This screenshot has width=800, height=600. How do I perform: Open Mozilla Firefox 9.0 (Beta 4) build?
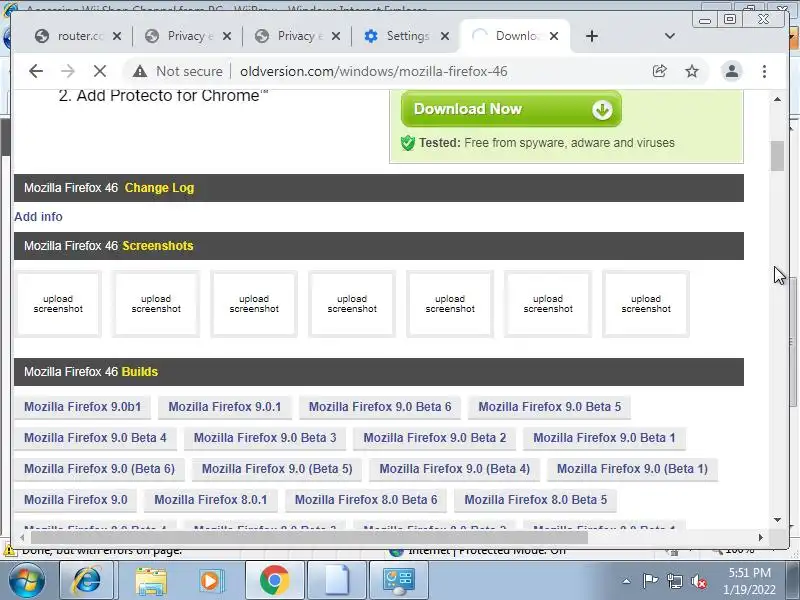[455, 469]
